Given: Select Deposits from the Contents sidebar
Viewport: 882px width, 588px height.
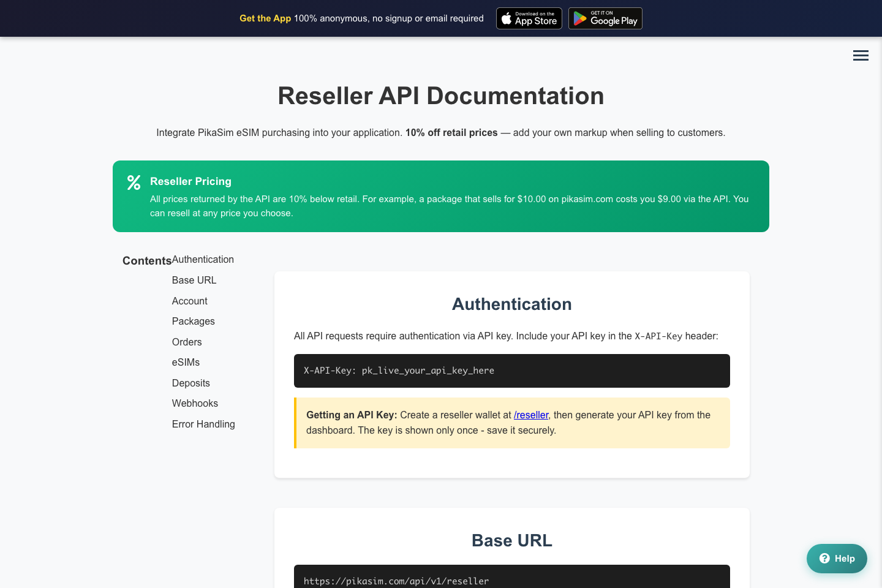Looking at the screenshot, I should [190, 383].
